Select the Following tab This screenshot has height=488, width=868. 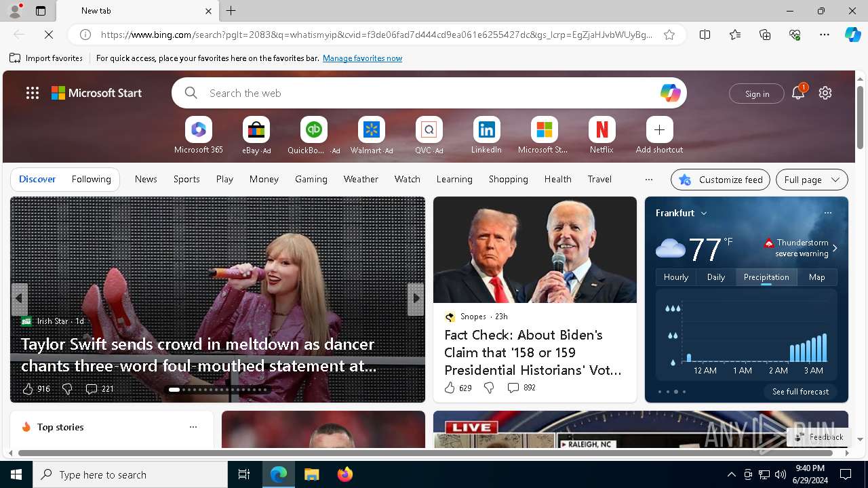(x=92, y=179)
